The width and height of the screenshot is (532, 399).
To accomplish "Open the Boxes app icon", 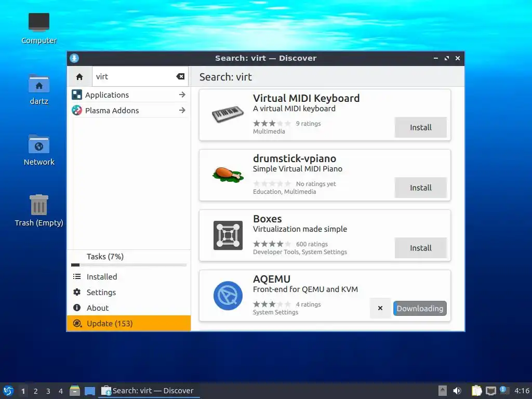I will pos(228,235).
